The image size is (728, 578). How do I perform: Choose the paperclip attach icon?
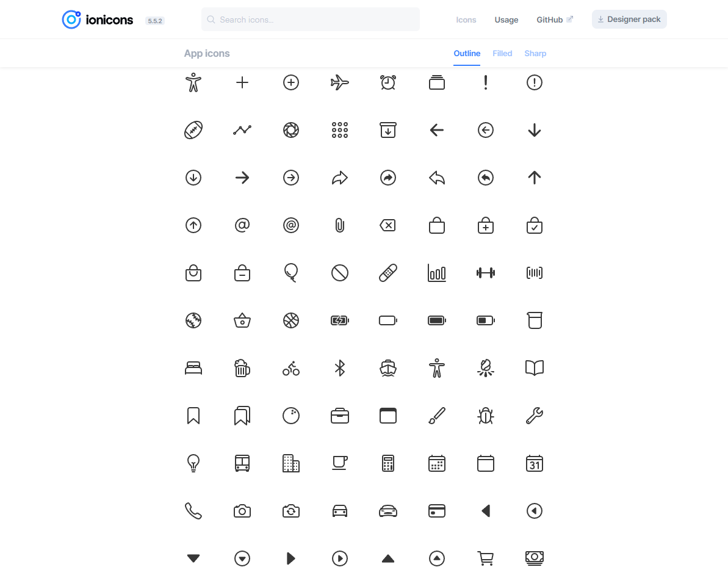point(339,225)
